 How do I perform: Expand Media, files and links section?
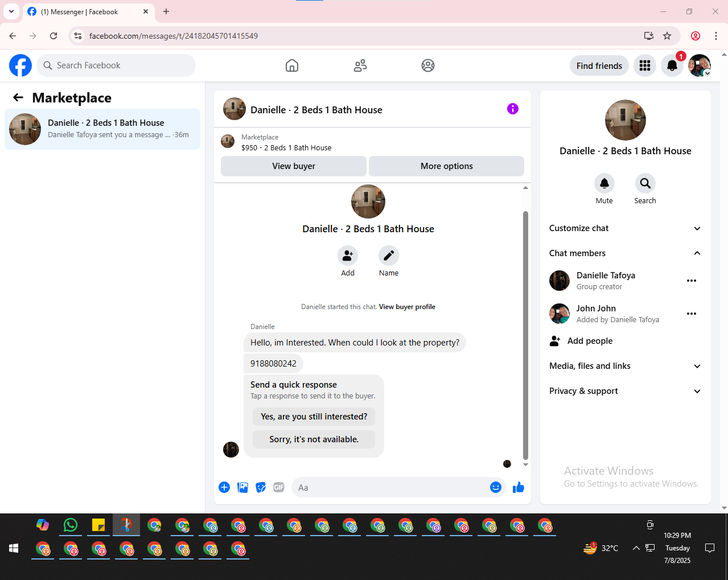coord(625,366)
